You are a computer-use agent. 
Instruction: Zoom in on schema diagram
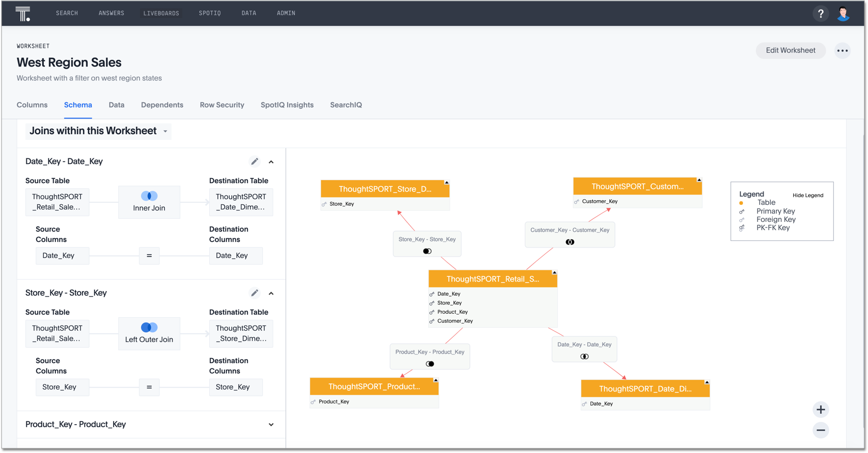tap(820, 410)
